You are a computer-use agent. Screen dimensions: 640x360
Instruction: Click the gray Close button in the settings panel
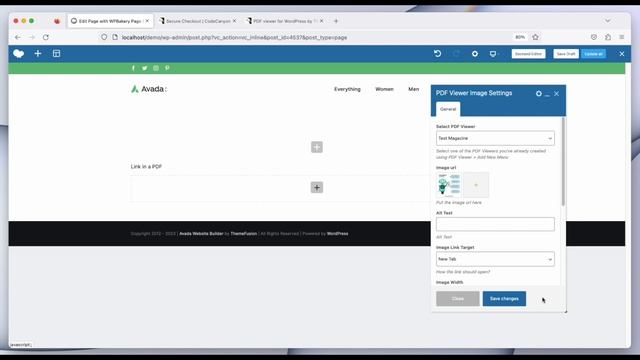(x=458, y=299)
